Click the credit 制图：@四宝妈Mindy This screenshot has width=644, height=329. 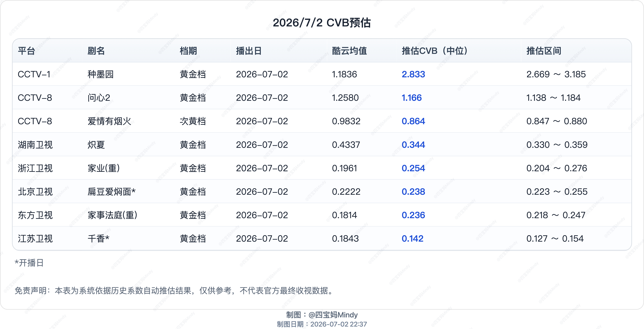[322, 315]
